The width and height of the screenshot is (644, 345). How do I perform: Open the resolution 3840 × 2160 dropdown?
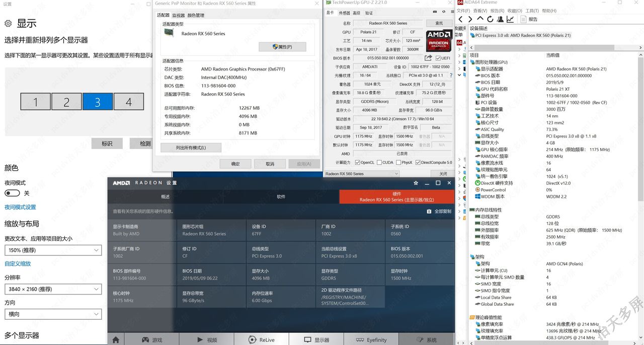(53, 289)
